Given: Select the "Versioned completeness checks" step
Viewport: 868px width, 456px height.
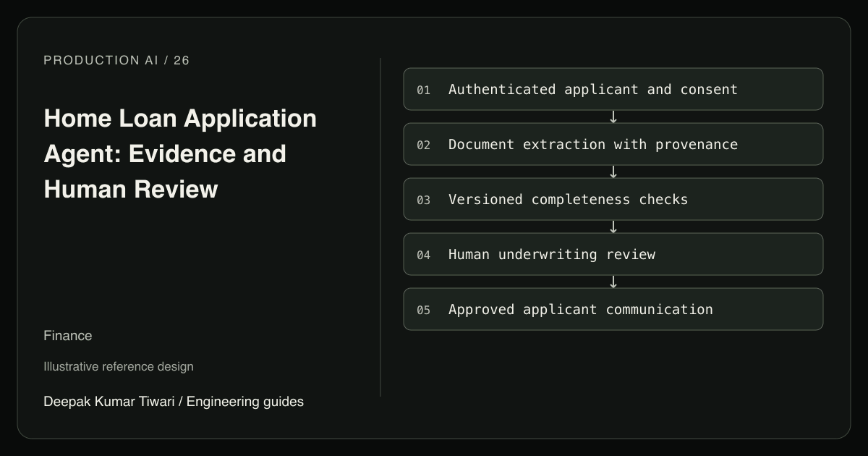Looking at the screenshot, I should [613, 199].
